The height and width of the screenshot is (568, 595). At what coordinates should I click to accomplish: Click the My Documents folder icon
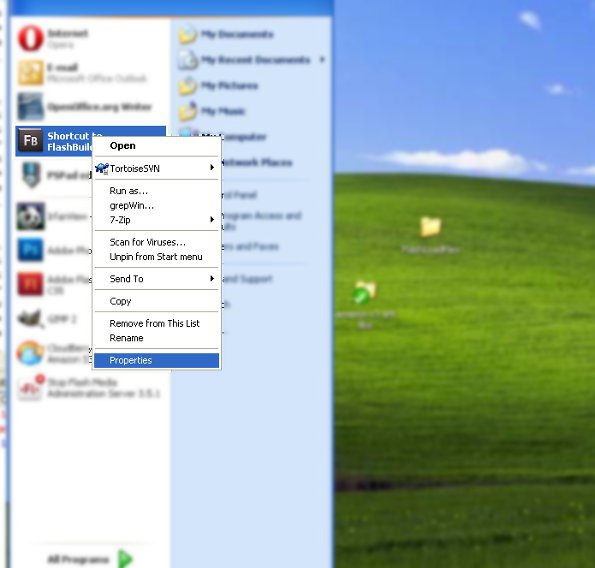pos(187,35)
